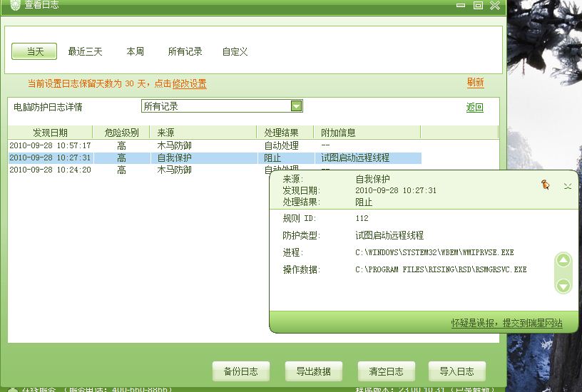Click the 修改设置 link

coord(189,84)
